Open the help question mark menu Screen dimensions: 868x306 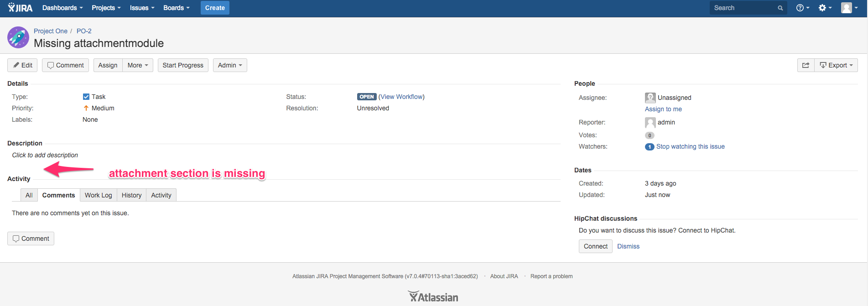pyautogui.click(x=803, y=8)
